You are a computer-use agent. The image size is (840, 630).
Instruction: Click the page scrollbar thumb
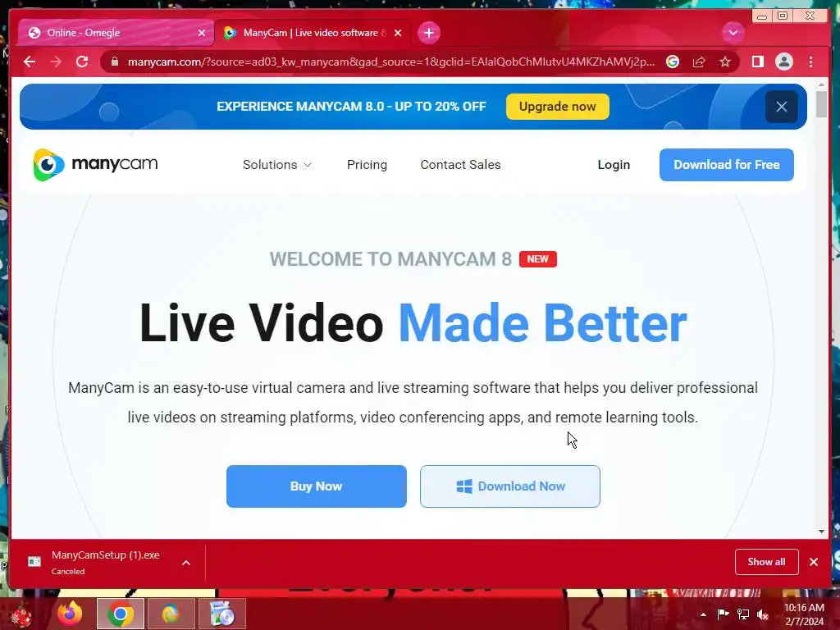click(x=821, y=104)
